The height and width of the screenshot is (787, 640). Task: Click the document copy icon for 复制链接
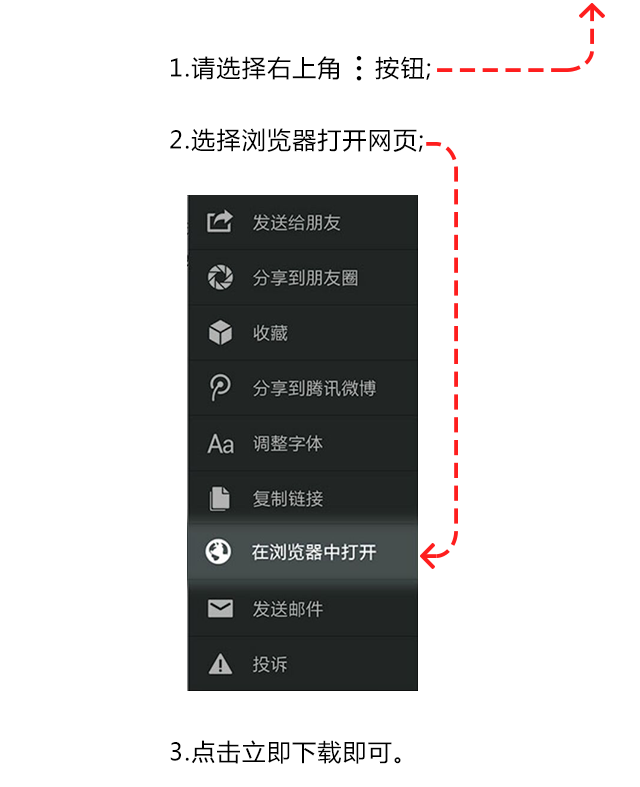point(219,498)
